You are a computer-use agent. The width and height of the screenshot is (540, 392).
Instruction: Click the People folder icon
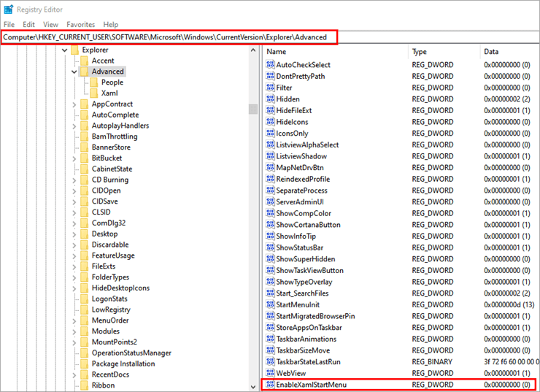[93, 82]
